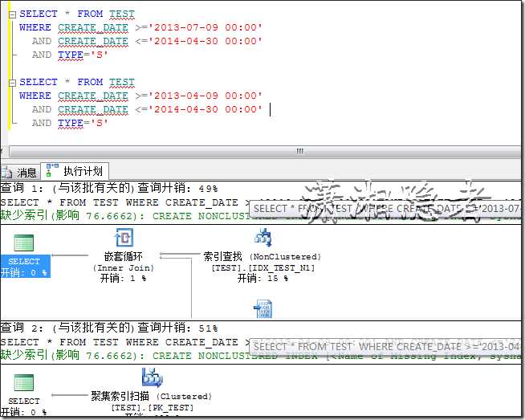This screenshot has height=420, width=525.
Task: Collapse the second SELECT query block
Action: point(12,83)
